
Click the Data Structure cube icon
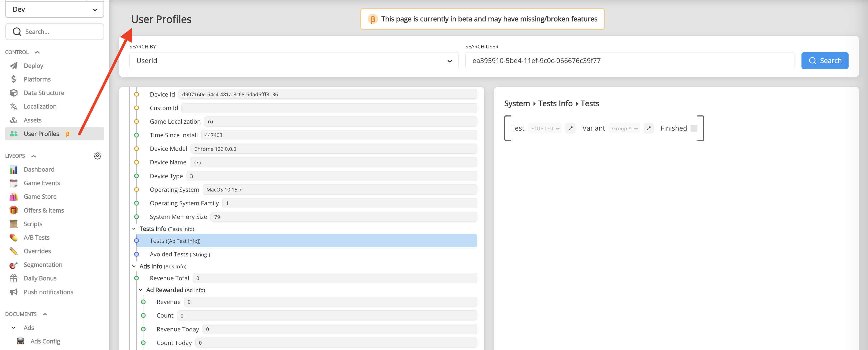pyautogui.click(x=14, y=93)
